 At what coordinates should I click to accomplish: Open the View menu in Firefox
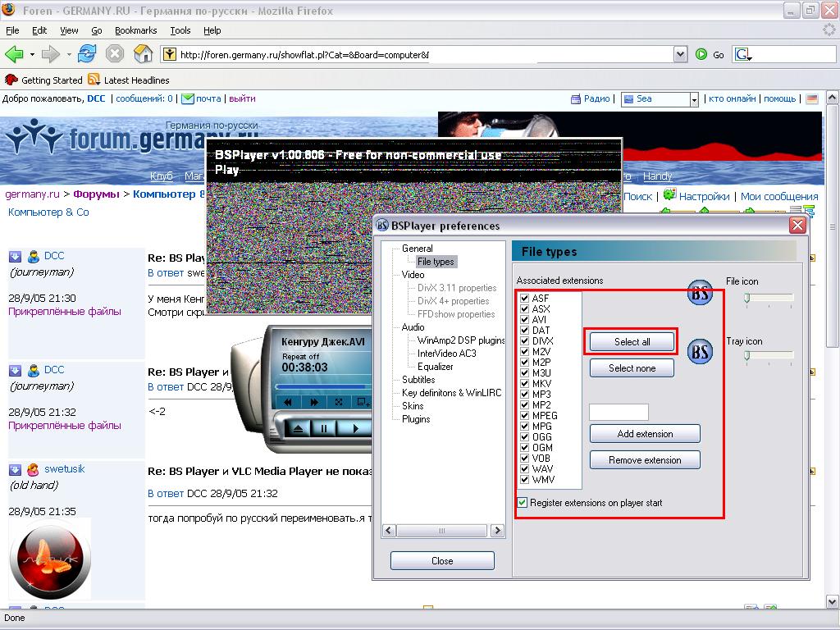pyautogui.click(x=69, y=30)
